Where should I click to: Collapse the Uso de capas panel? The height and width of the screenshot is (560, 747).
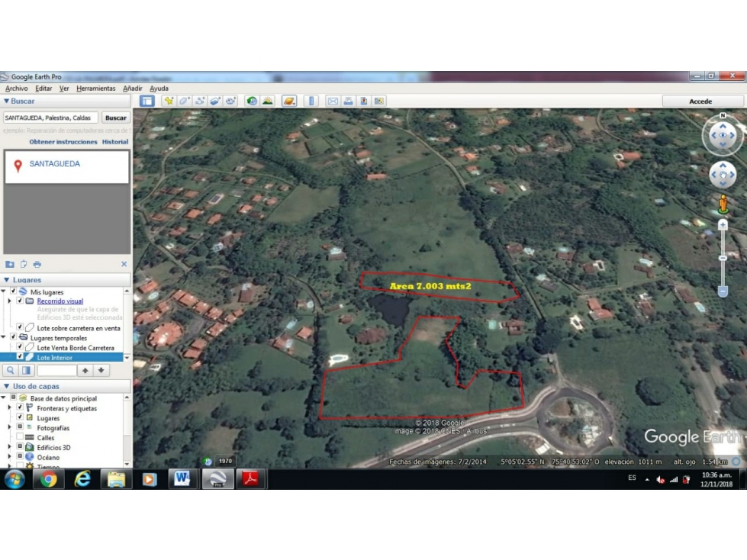[7, 386]
